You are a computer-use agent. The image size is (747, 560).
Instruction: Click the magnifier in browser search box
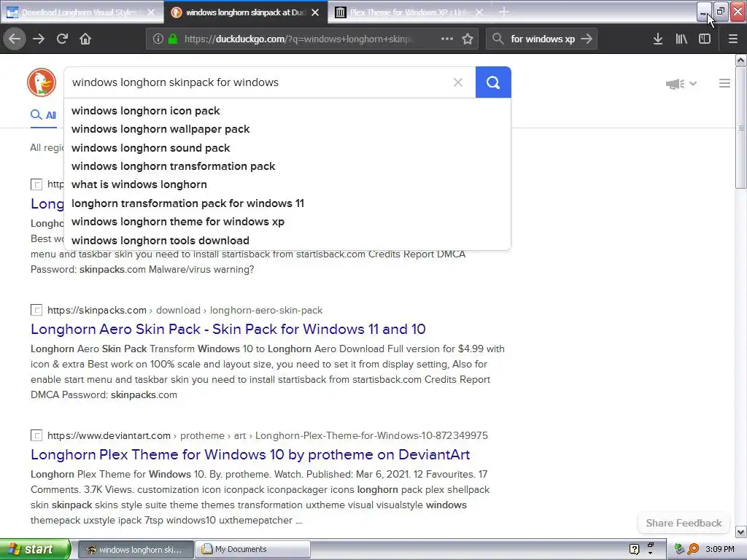point(498,39)
